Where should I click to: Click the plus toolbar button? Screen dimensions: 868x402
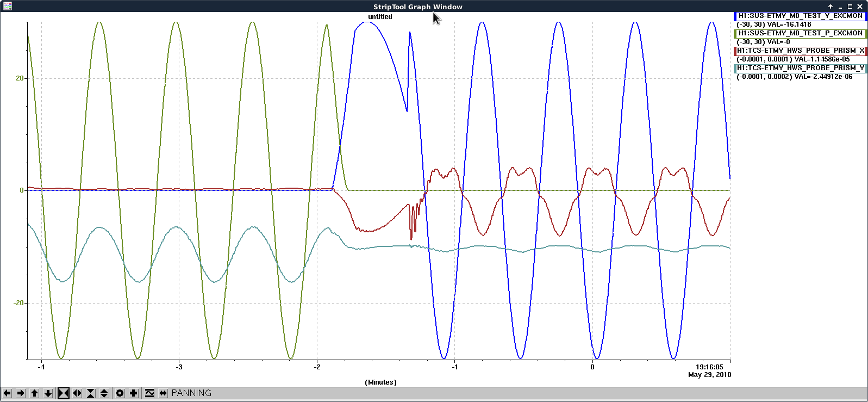coord(134,393)
